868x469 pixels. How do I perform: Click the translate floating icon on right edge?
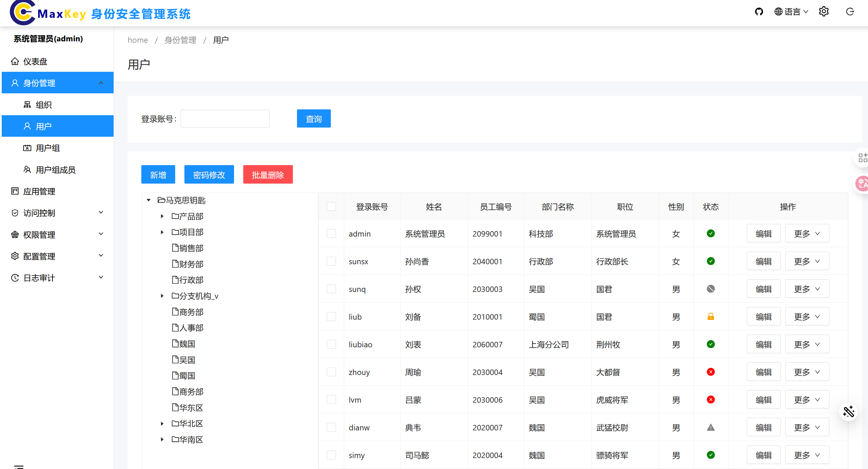tap(861, 184)
